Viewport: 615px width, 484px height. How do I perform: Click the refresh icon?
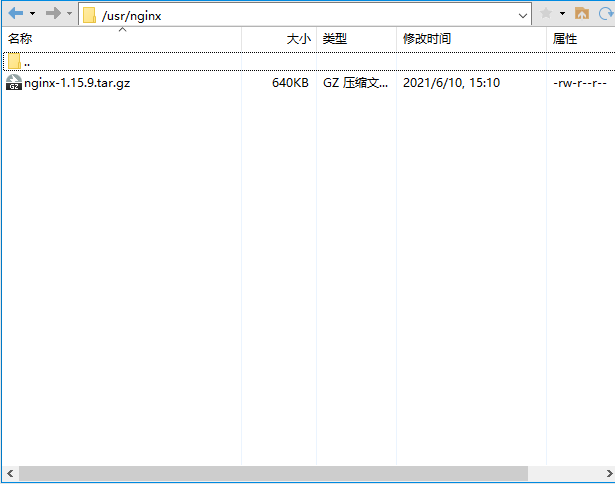tap(606, 14)
